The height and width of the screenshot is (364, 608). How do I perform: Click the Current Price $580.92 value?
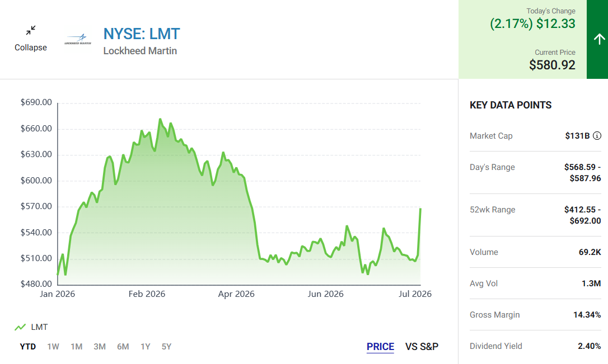tap(552, 65)
